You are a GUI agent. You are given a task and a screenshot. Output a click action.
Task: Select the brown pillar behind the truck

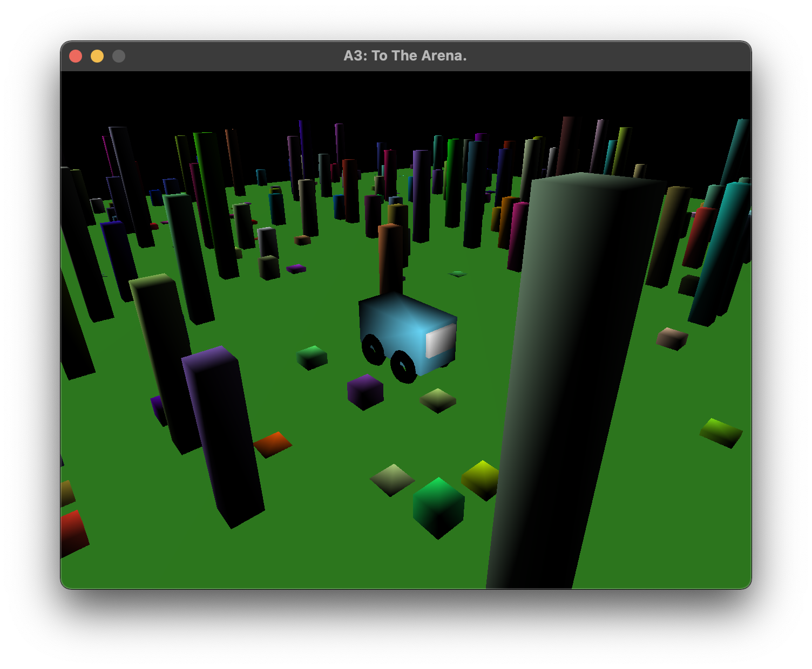[x=390, y=259]
